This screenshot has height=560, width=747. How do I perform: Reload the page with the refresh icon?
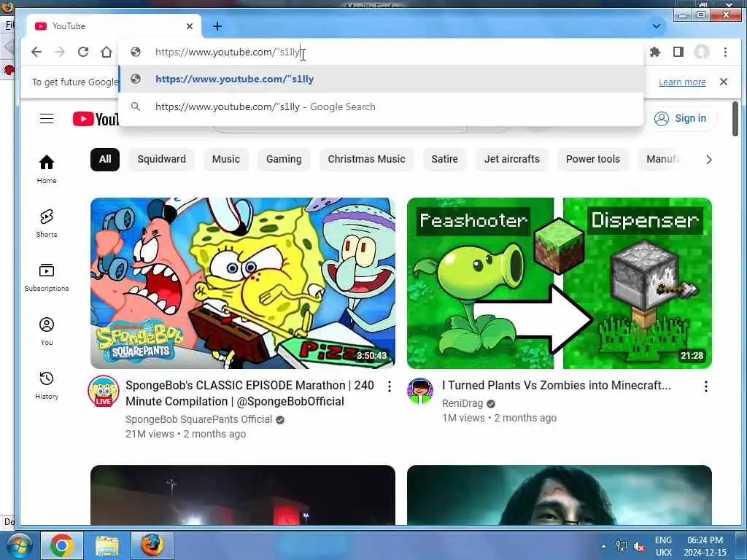tap(83, 52)
